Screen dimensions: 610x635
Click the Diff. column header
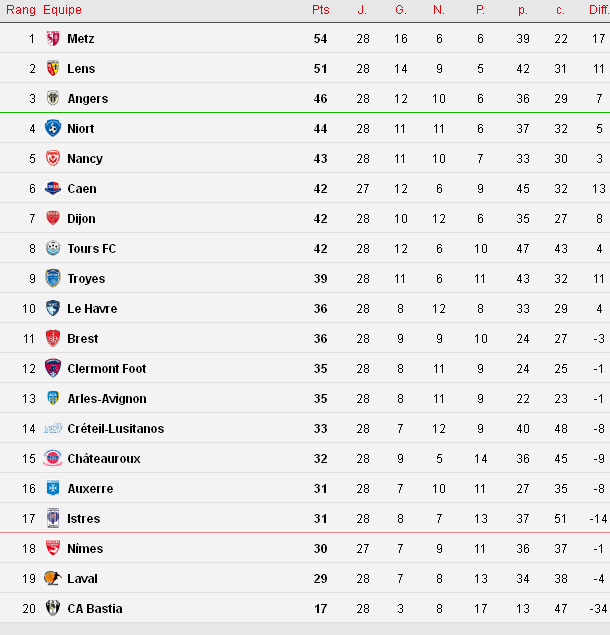click(x=598, y=9)
